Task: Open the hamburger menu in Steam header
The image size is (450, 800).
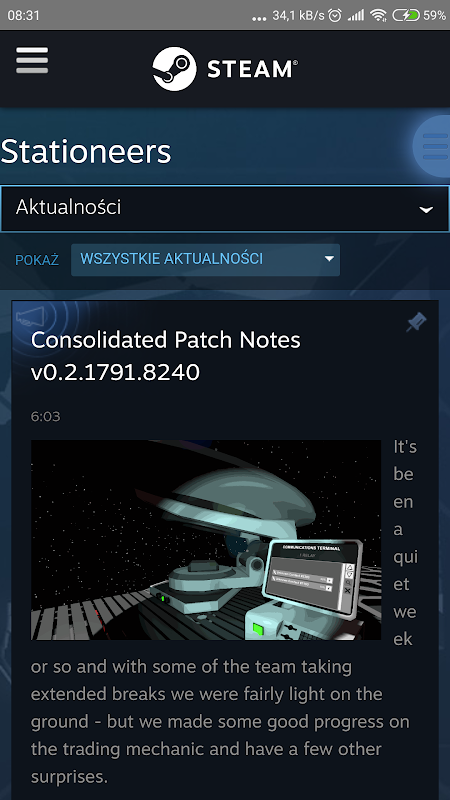Action: (x=32, y=60)
